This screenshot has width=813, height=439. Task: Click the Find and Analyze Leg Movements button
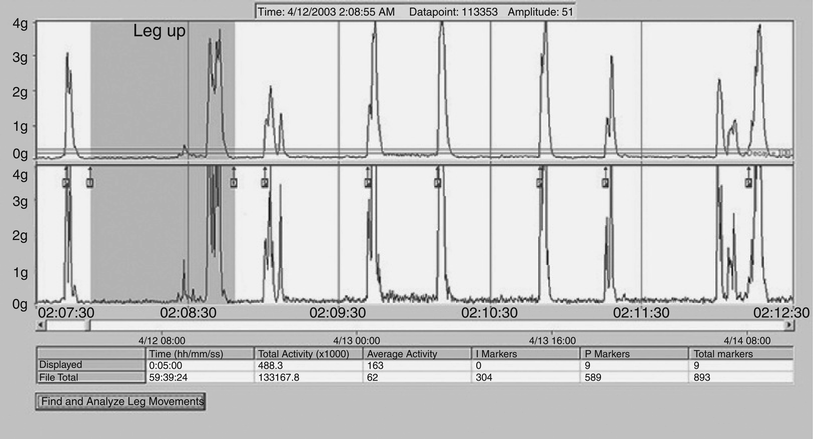120,401
